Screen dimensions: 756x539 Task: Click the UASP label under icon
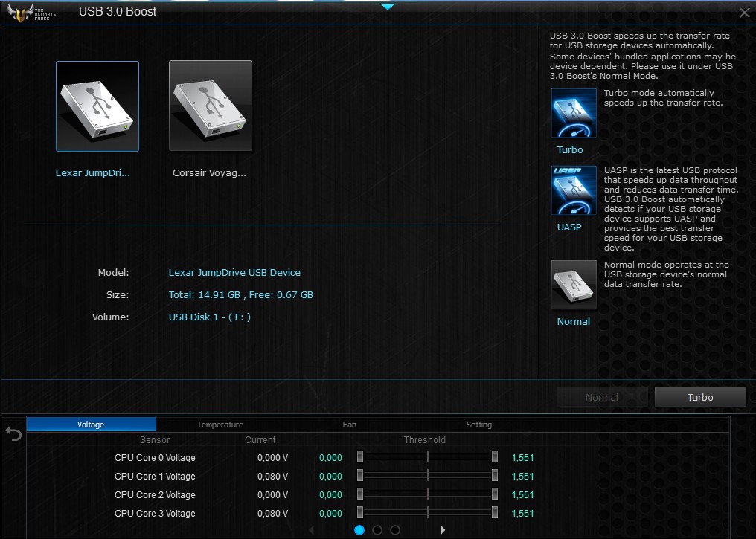pos(569,227)
